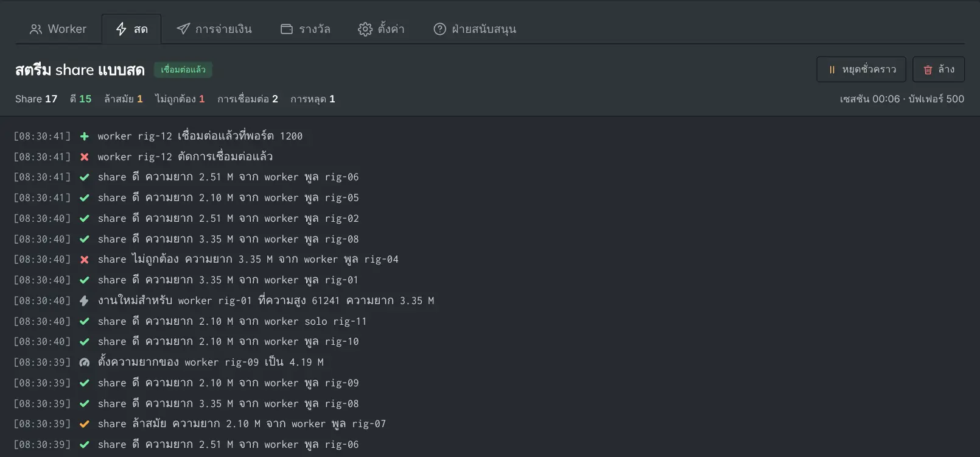Click the rig-09 difficulty 4.19 M log line

pyautogui.click(x=211, y=363)
